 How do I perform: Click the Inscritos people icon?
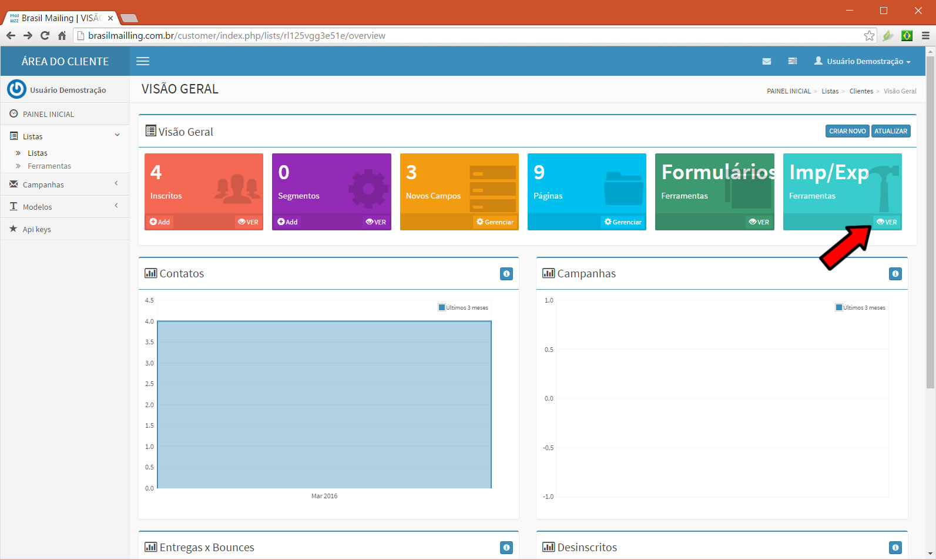coord(237,188)
